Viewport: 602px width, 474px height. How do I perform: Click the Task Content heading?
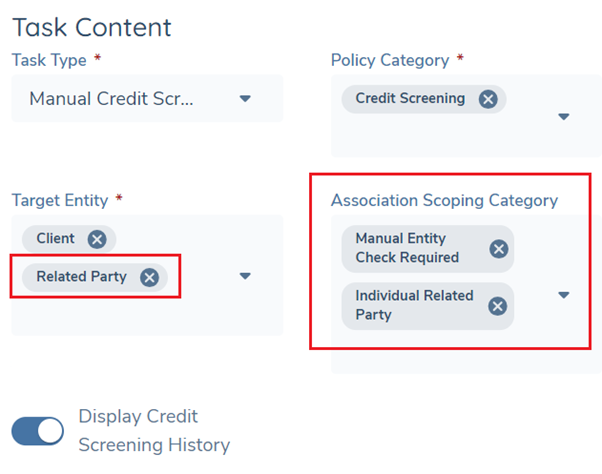92,27
